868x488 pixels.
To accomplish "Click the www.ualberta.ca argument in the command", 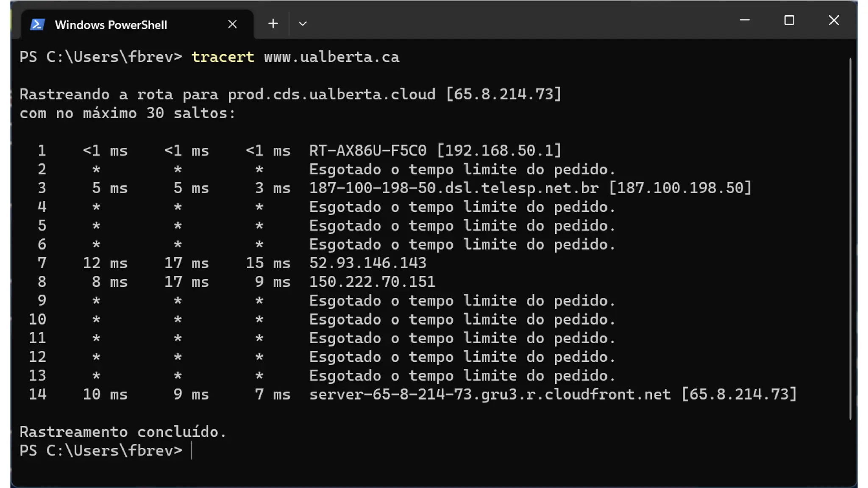I will point(331,57).
